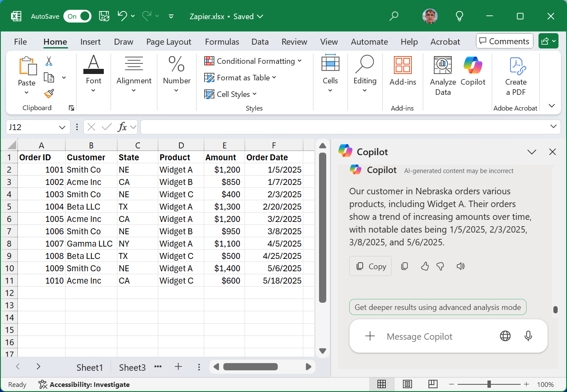
Task: Click the thumbs up icon
Action: click(x=425, y=266)
